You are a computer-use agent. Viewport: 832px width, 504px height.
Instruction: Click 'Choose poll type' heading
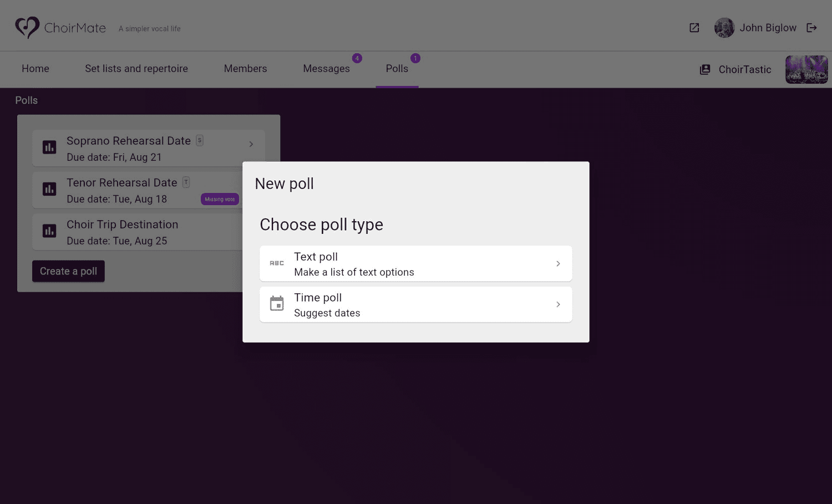tap(322, 225)
